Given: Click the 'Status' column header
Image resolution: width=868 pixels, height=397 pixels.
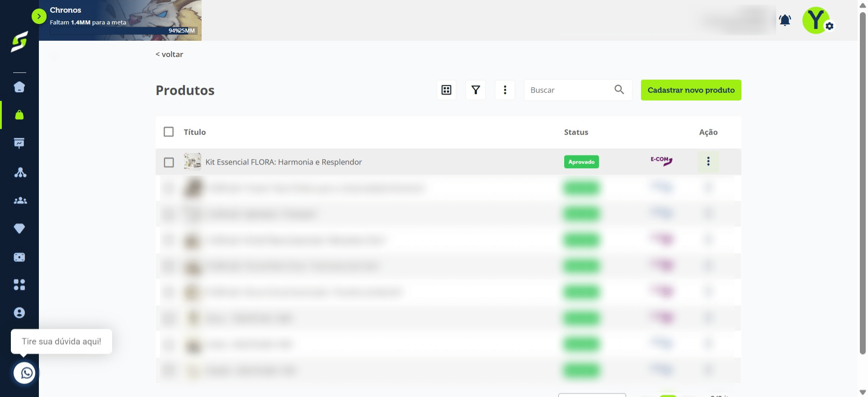Looking at the screenshot, I should (576, 132).
